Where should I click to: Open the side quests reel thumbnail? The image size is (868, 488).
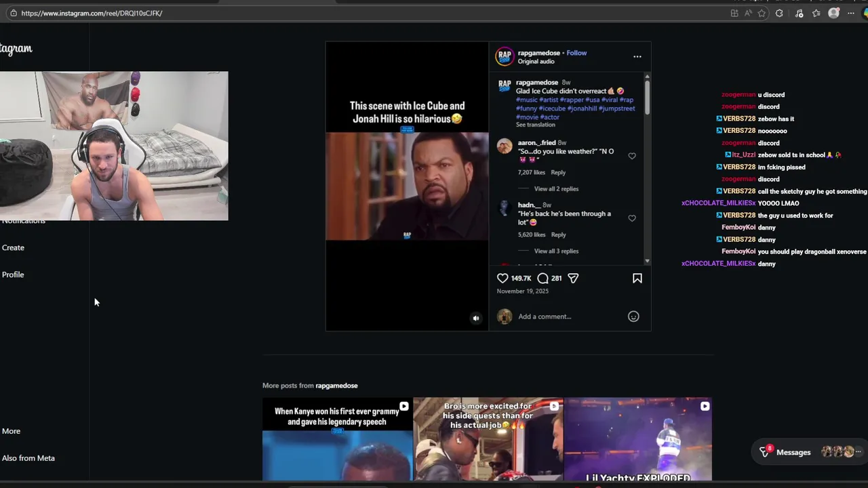click(x=488, y=439)
